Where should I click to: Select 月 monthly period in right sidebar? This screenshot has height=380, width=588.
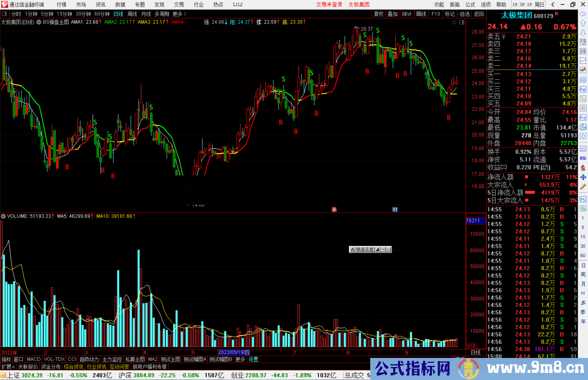point(583,284)
